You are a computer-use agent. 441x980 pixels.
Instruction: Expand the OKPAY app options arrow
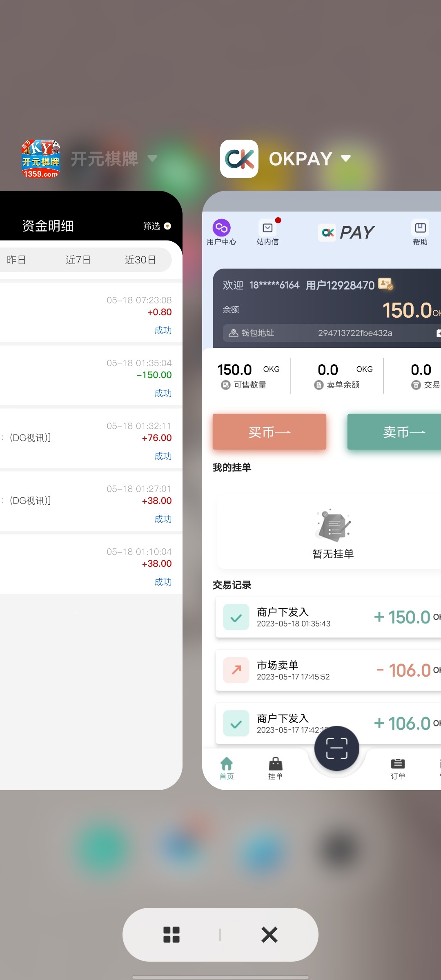pos(346,158)
